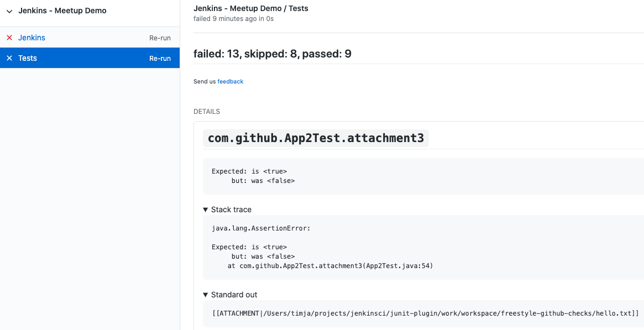Viewport: 644px width, 330px height.
Task: Click the red X failure icon beside Jenkins
Action: (9, 38)
